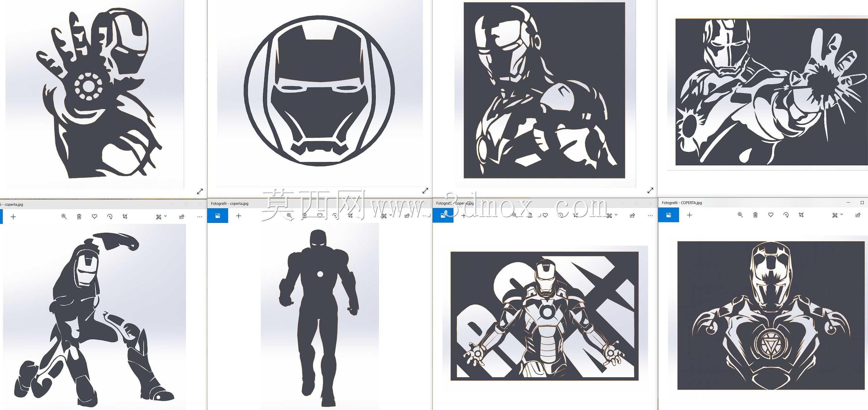
Task: Select the Iron Man firing repulsor panel image
Action: point(772,92)
